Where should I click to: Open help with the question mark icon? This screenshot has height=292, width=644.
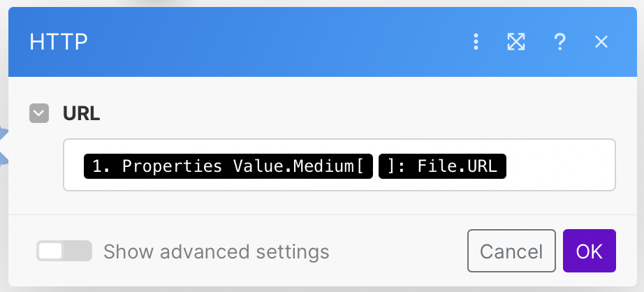click(559, 42)
